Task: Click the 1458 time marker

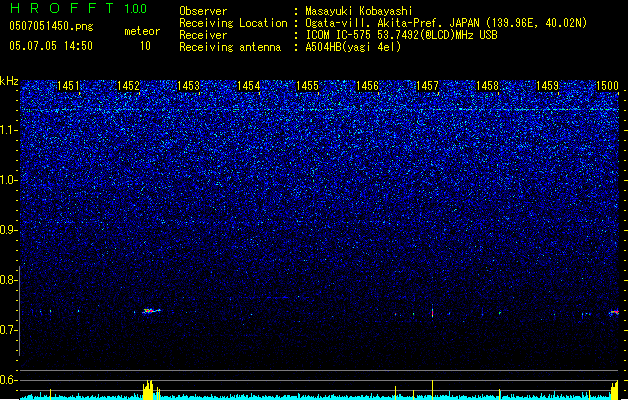Action: (487, 86)
